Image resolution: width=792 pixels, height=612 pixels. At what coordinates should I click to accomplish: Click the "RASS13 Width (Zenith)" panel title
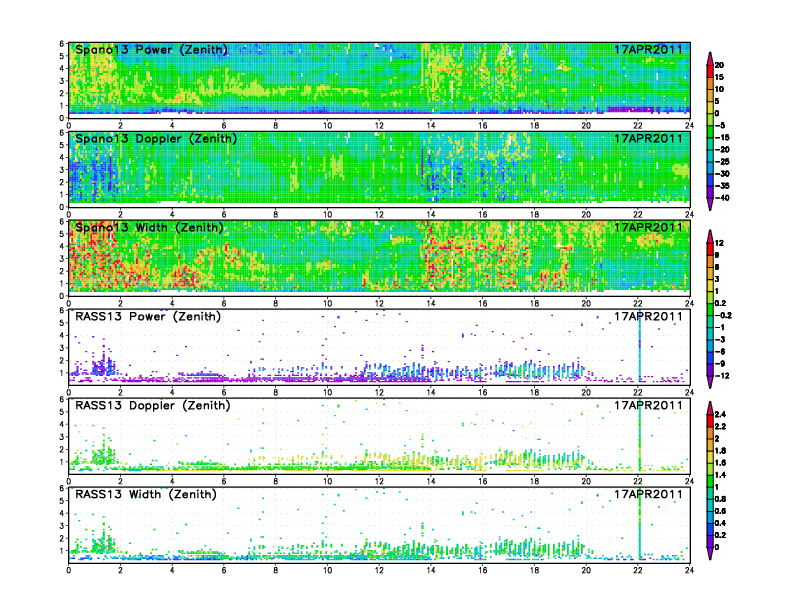pos(146,494)
